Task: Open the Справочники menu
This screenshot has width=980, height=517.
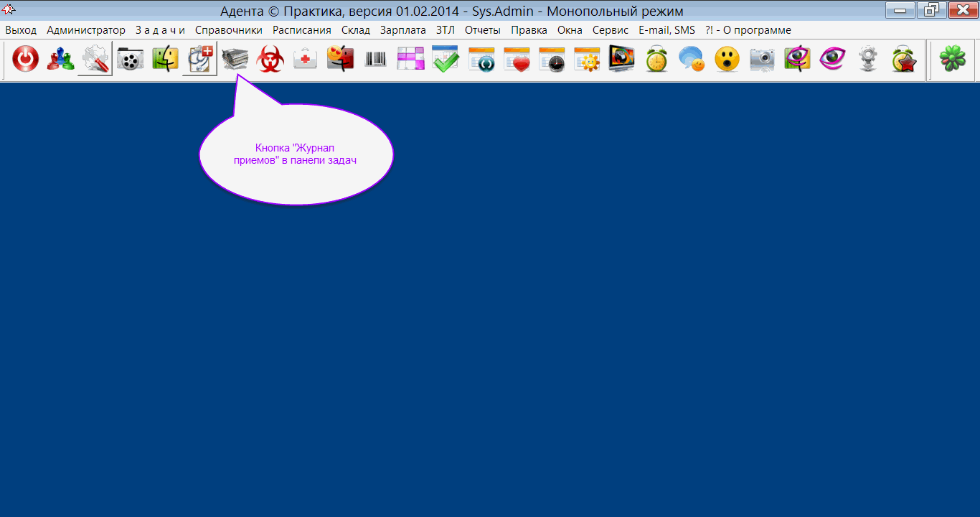Action: [228, 30]
